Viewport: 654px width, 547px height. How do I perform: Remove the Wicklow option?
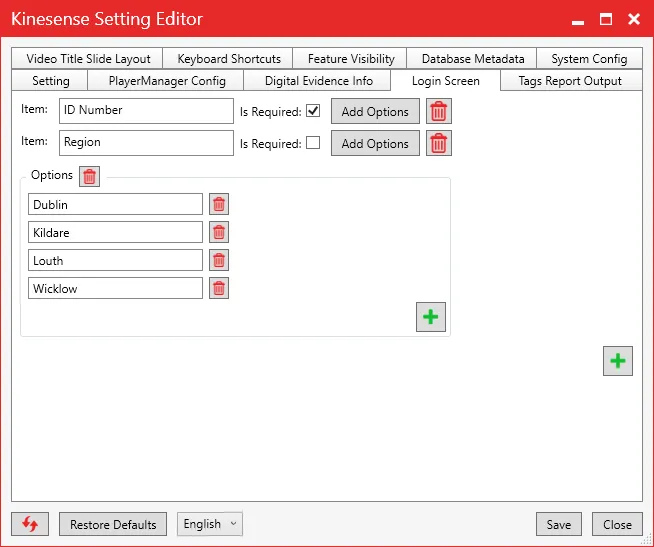(x=219, y=288)
